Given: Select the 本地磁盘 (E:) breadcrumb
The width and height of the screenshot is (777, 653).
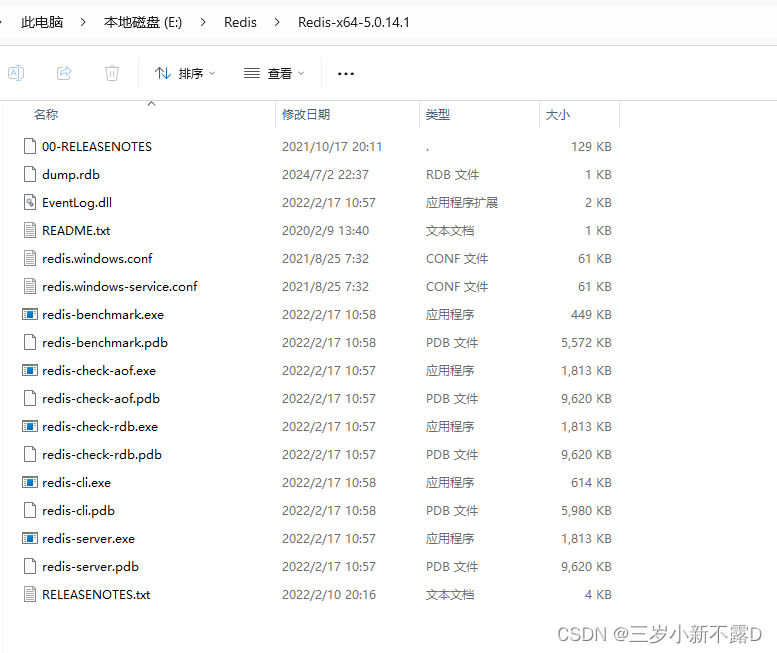Looking at the screenshot, I should click(143, 22).
